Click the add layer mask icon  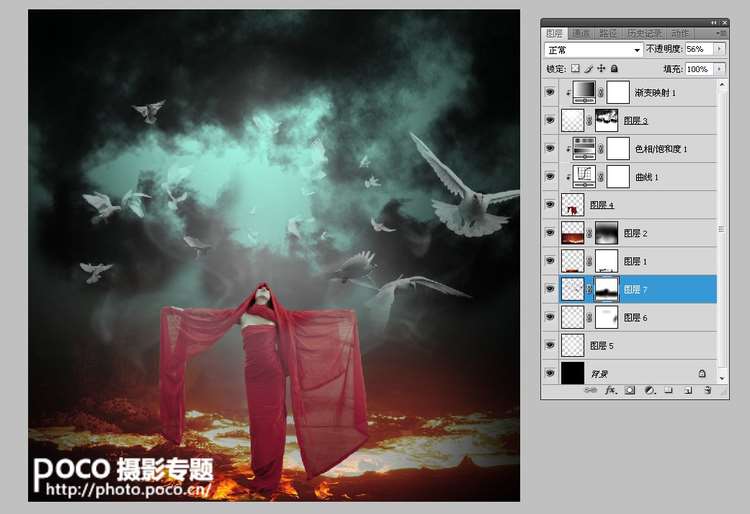pyautogui.click(x=630, y=390)
